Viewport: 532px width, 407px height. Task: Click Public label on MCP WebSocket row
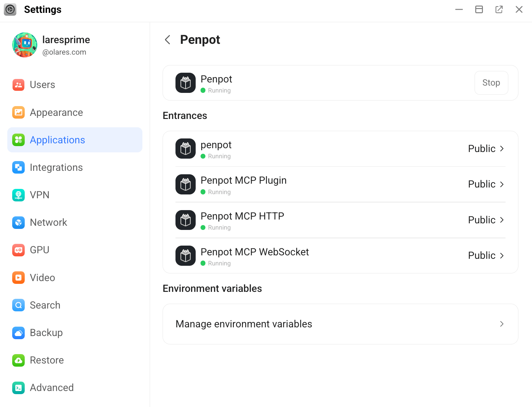point(482,256)
